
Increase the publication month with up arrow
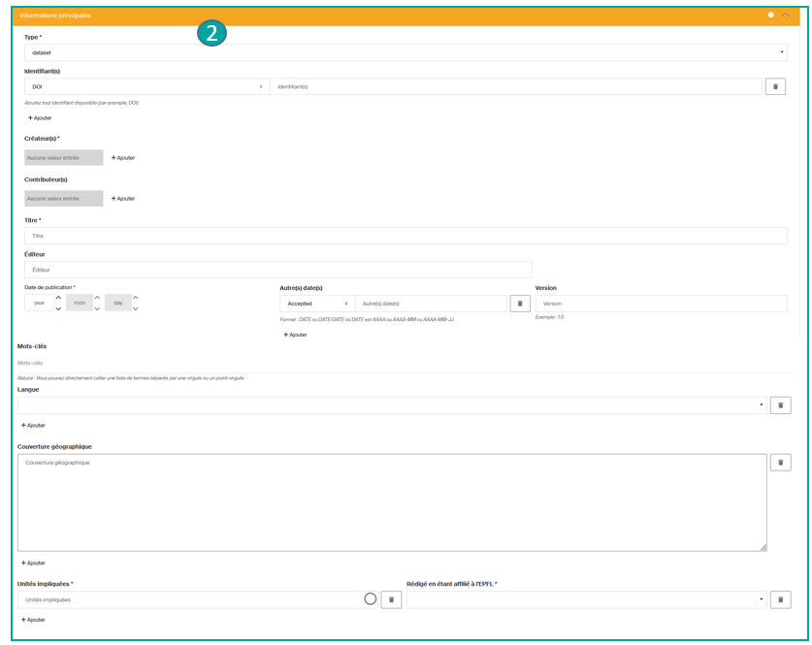97,298
